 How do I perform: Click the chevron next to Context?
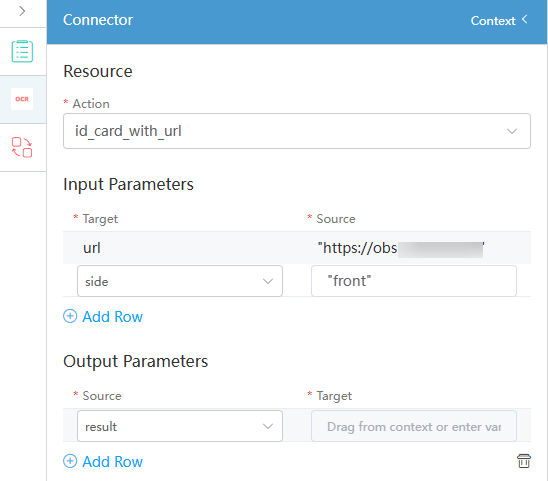[525, 20]
